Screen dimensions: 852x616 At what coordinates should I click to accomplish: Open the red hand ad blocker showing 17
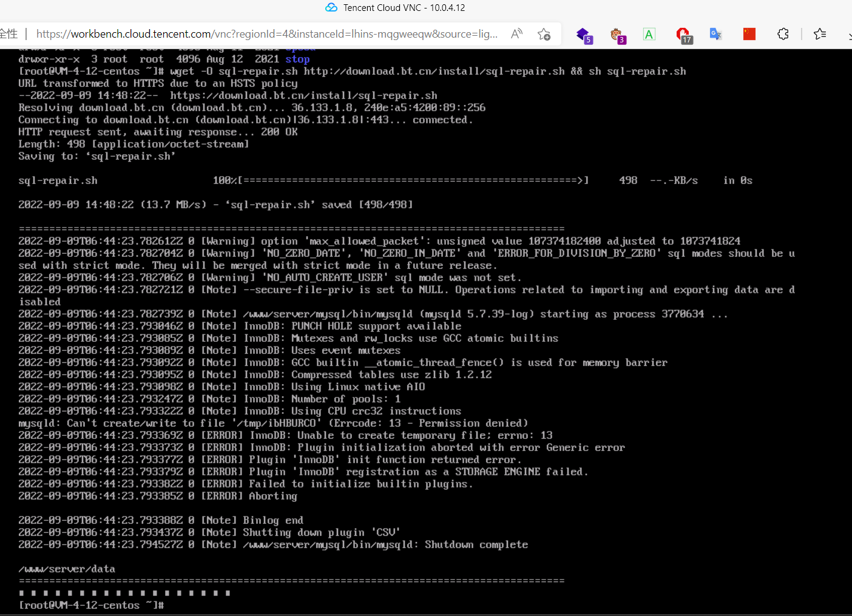pyautogui.click(x=683, y=35)
